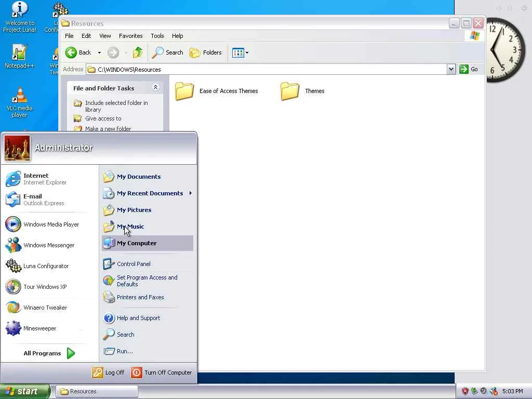Launch Luna Configurator from Start menu
The width and height of the screenshot is (532, 399).
click(37, 266)
